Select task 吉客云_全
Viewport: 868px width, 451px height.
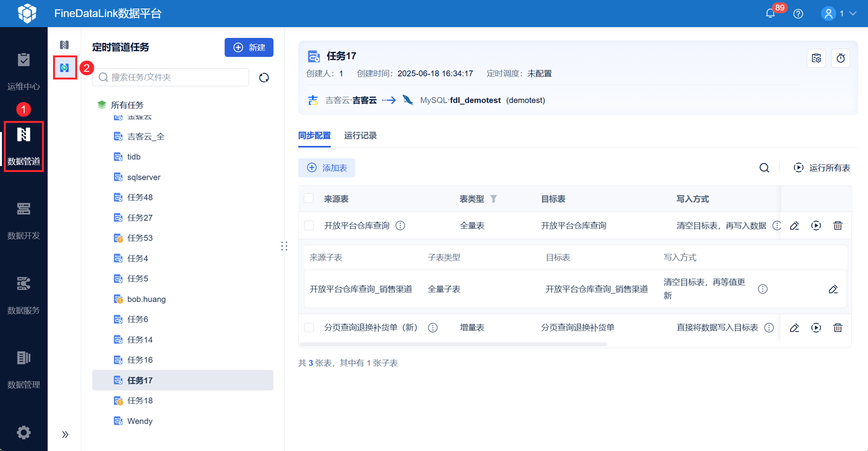tap(183, 136)
